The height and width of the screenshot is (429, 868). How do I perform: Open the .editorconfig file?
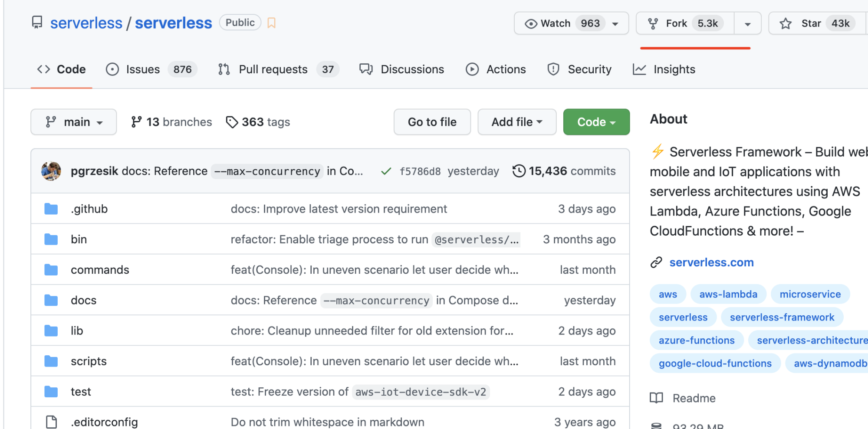pos(104,422)
